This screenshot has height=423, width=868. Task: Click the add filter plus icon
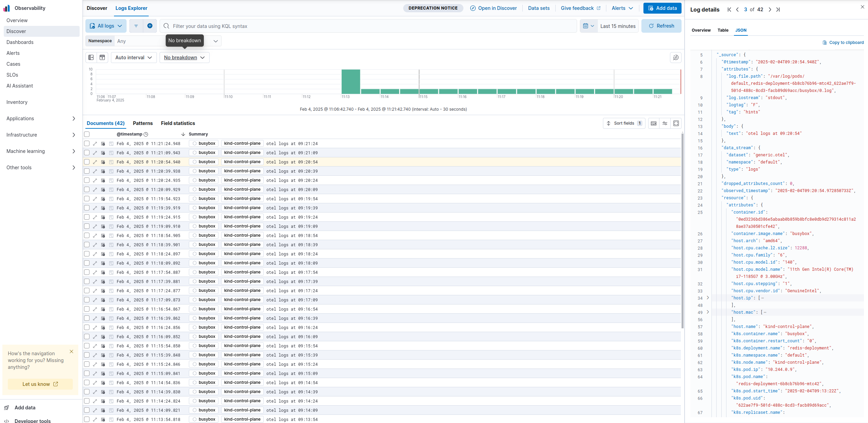coord(150,26)
